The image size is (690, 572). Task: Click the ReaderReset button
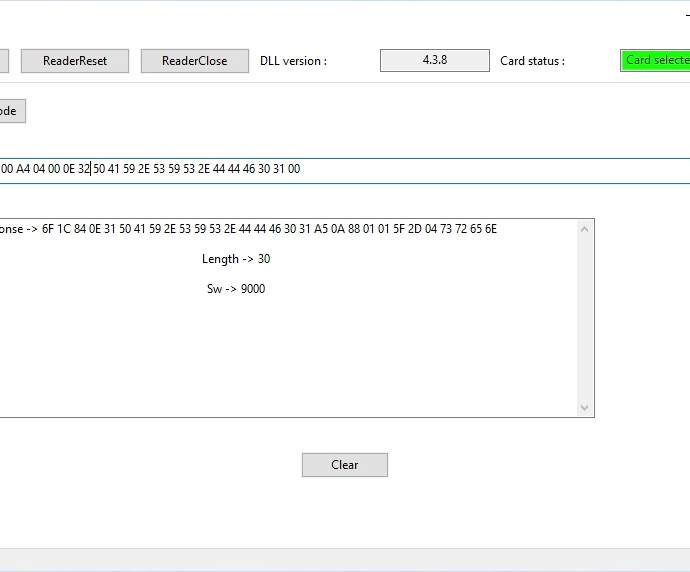pyautogui.click(x=75, y=61)
